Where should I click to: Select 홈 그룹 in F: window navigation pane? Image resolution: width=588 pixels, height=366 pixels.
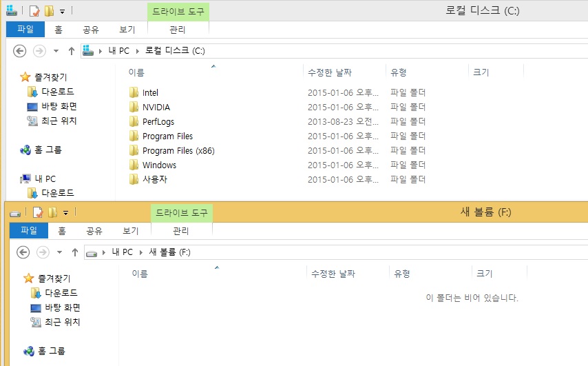[x=52, y=351]
